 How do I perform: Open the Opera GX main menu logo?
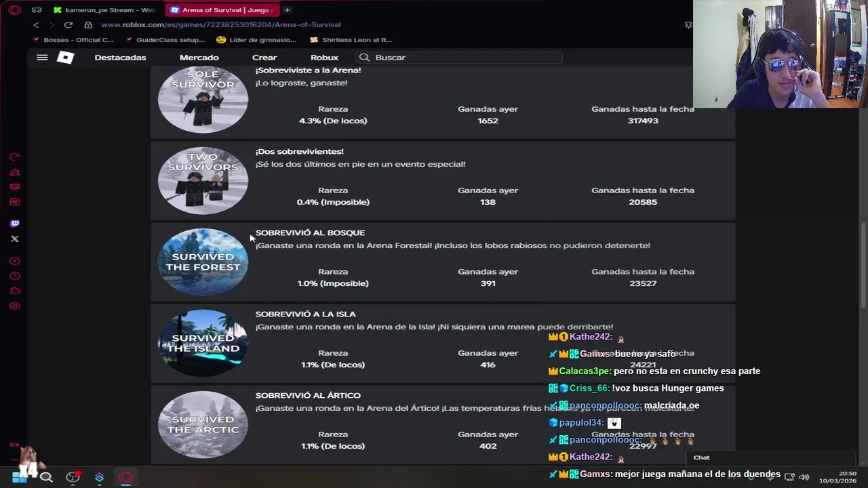(x=15, y=10)
